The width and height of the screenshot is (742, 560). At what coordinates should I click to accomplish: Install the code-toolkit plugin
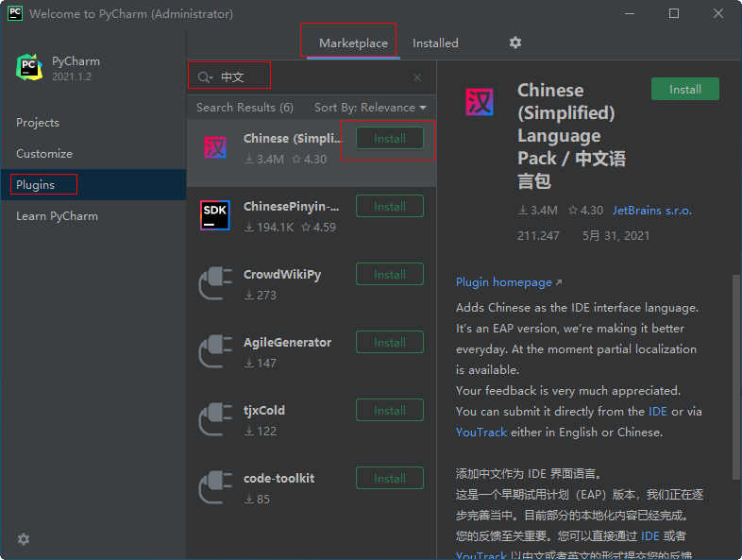click(x=390, y=478)
